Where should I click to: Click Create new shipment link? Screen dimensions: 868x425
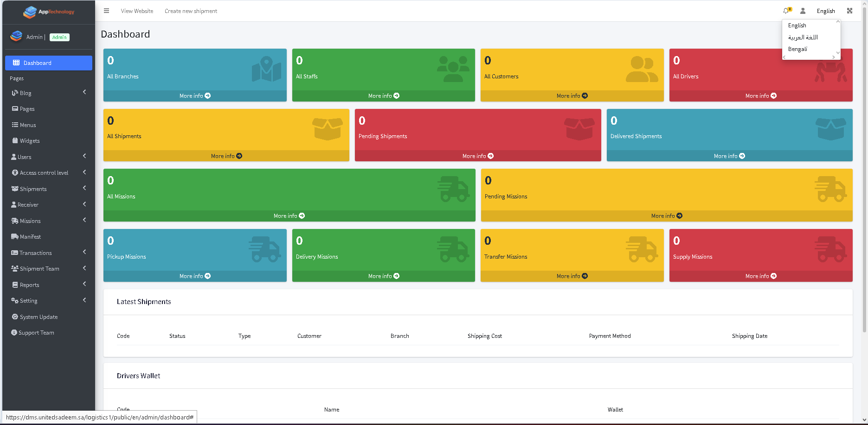(191, 11)
